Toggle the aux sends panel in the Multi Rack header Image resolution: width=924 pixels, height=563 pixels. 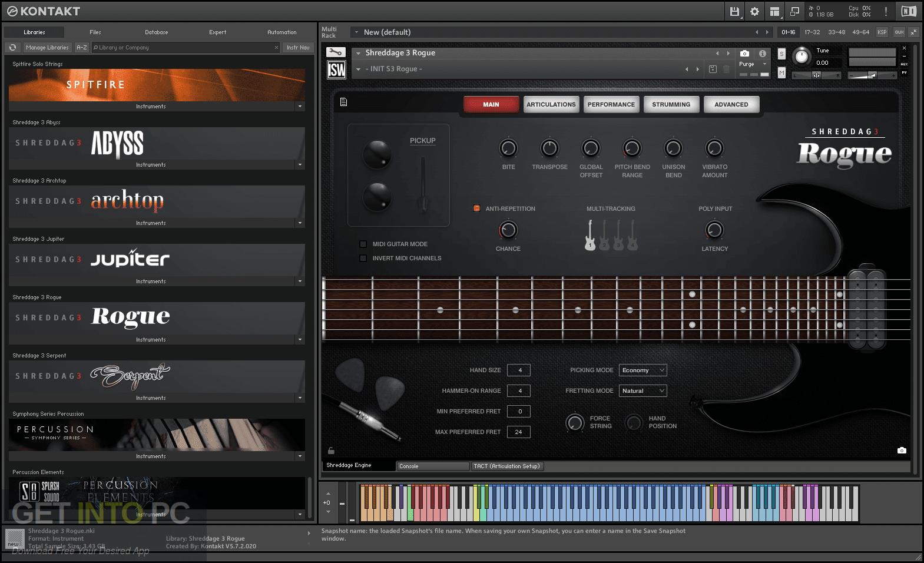[x=899, y=32]
